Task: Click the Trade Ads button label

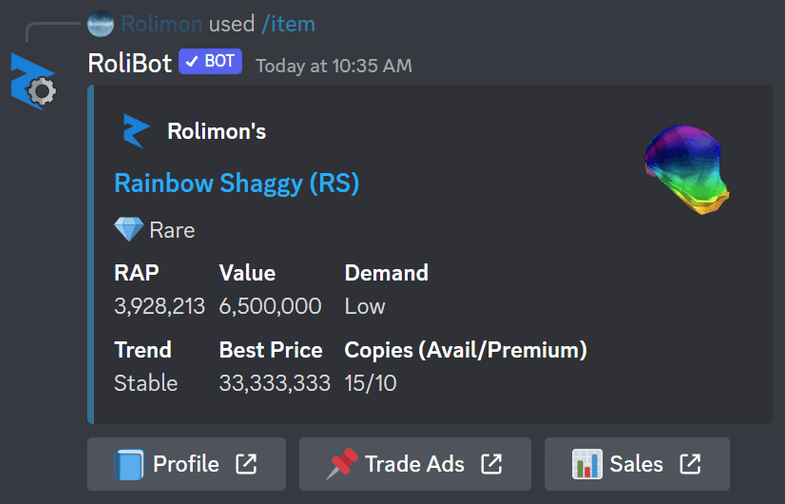Action: [x=415, y=464]
